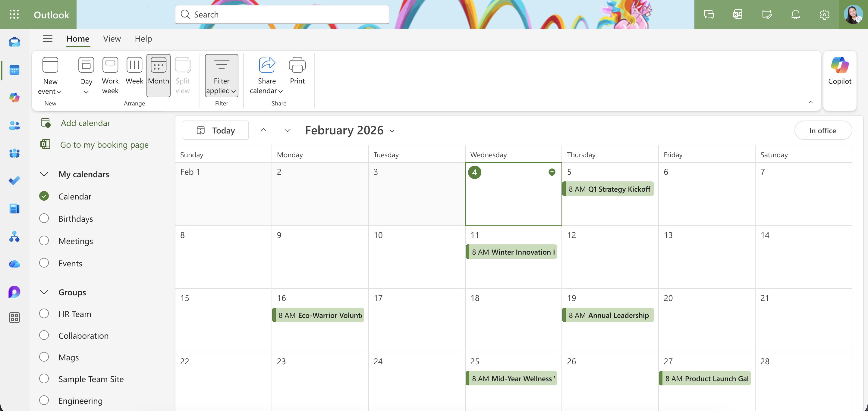Open the notifications bell
This screenshot has height=411, width=868.
point(795,14)
